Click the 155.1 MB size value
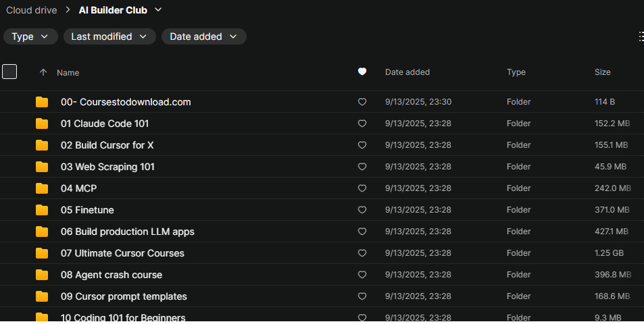The height and width of the screenshot is (324, 644). pyautogui.click(x=611, y=145)
